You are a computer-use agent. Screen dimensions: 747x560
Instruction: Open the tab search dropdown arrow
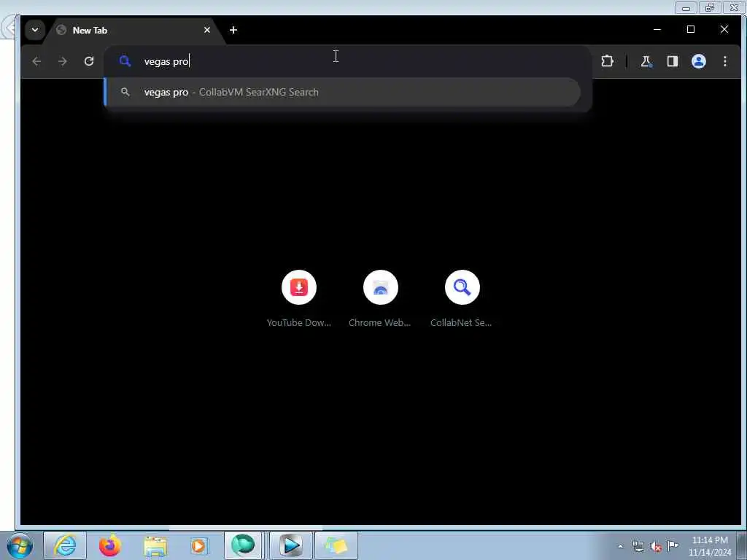(35, 30)
